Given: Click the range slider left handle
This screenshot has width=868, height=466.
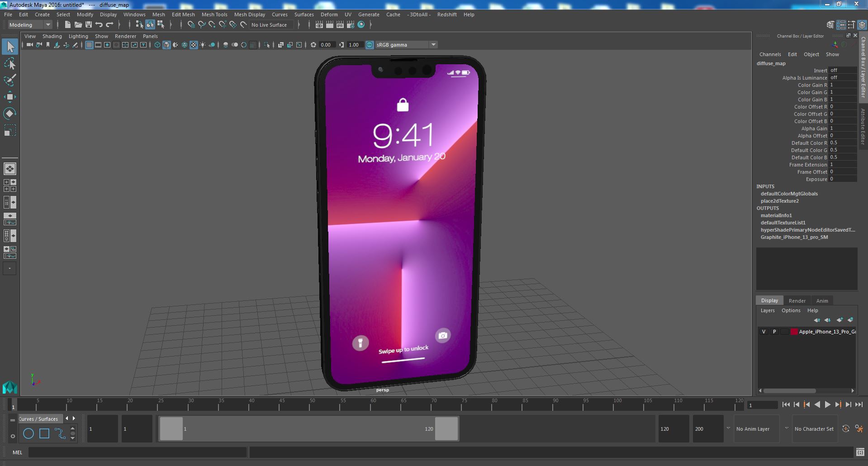Looking at the screenshot, I should click(x=171, y=428).
